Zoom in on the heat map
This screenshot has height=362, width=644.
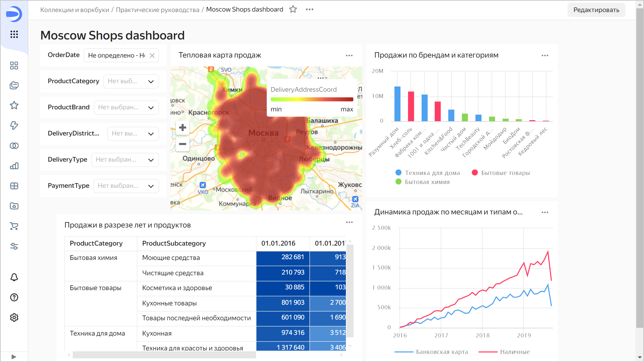tap(182, 128)
